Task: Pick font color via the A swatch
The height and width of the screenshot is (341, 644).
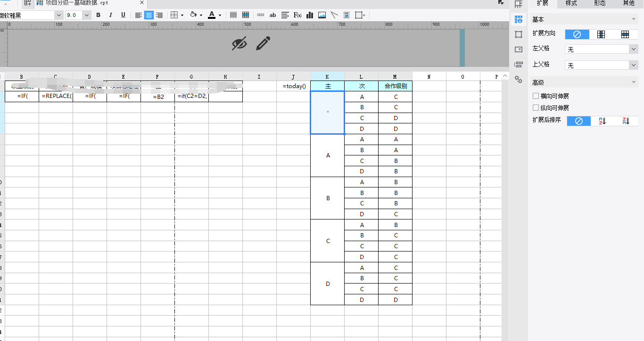Action: coord(212,15)
